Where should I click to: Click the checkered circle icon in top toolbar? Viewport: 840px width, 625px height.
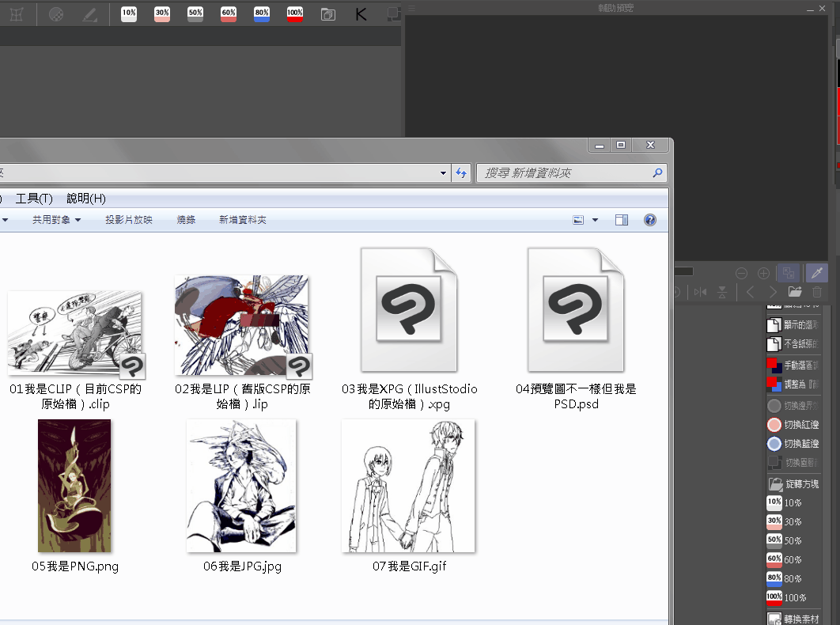[56, 14]
